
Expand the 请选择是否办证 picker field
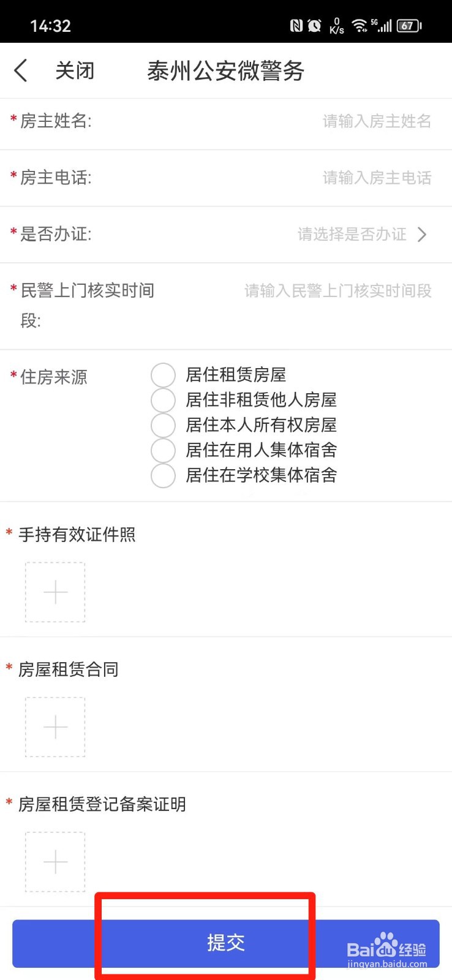pos(352,235)
